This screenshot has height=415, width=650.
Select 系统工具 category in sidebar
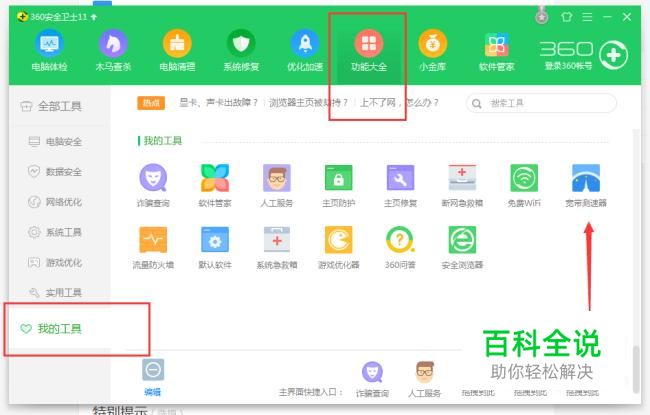point(55,232)
